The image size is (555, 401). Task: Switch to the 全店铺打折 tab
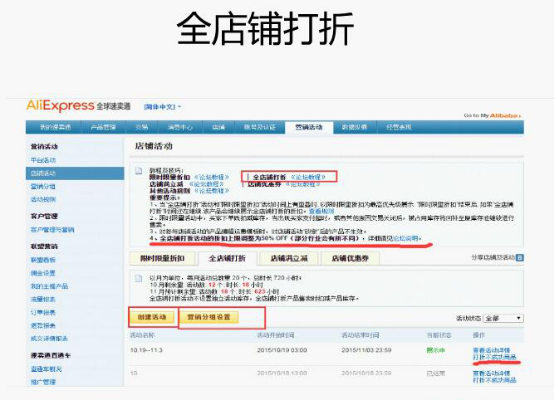point(227,258)
